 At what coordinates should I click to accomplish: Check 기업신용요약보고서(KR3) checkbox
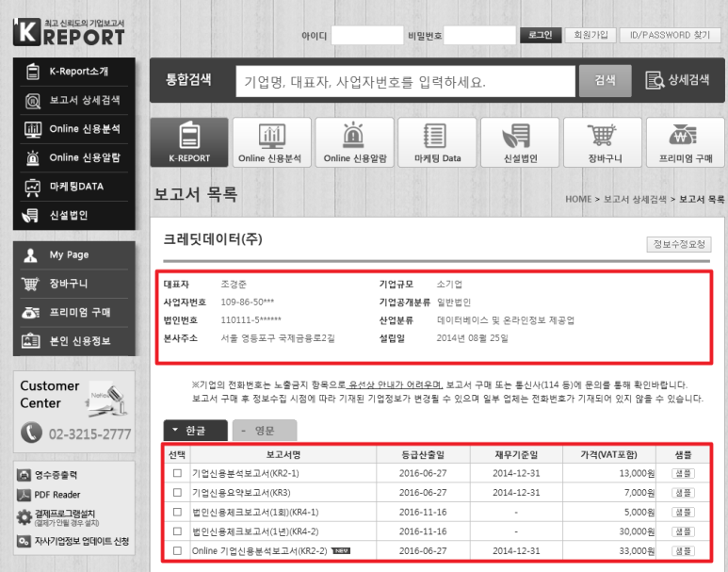(177, 492)
